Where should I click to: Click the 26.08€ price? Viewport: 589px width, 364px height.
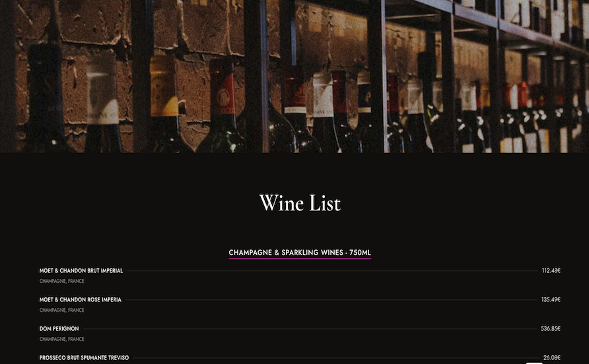552,357
